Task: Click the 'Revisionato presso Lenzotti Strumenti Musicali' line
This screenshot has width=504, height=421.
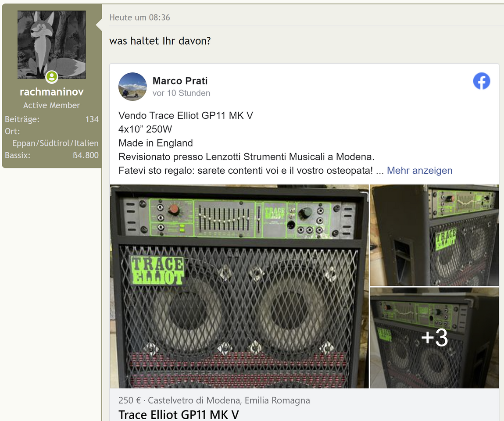Action: pyautogui.click(x=247, y=157)
